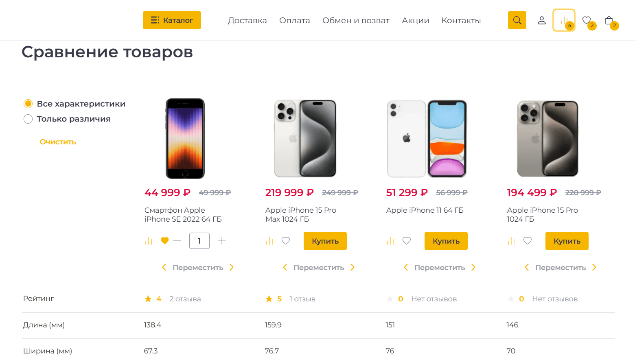The height and width of the screenshot is (364, 635).
Task: Remove iPhone 11 from comparison via chart icon
Action: (x=390, y=241)
